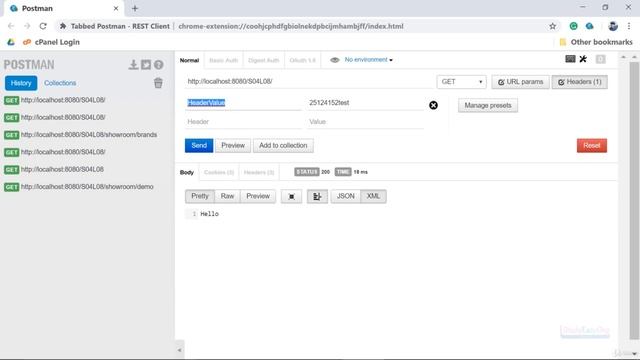Switch to the OAuth 1.0 tab
Screen dimensions: 640x360
point(302,60)
